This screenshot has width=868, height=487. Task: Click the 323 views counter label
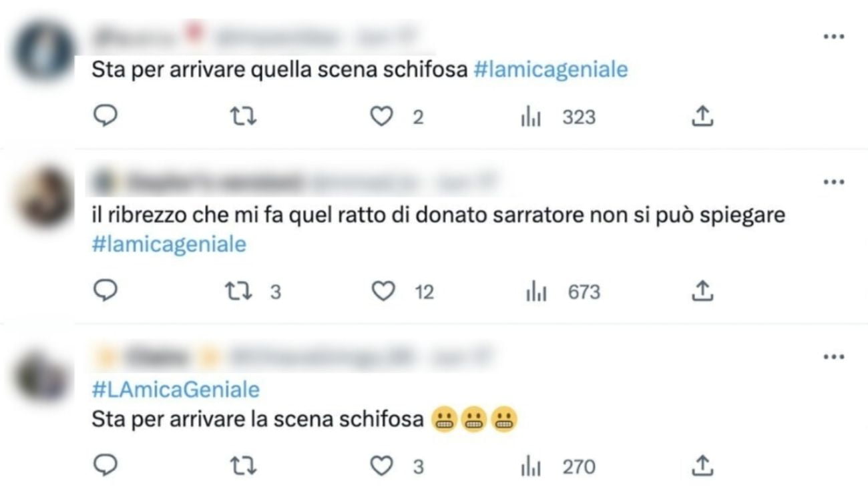(578, 116)
